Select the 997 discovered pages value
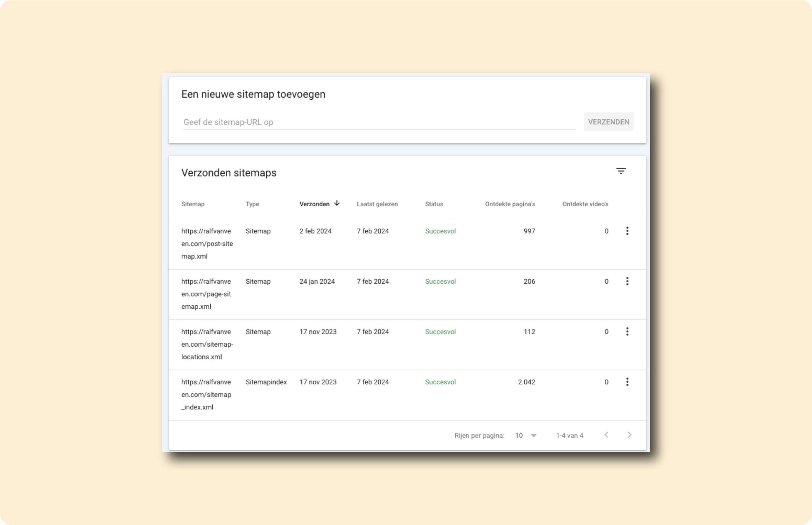The width and height of the screenshot is (812, 525). click(529, 231)
